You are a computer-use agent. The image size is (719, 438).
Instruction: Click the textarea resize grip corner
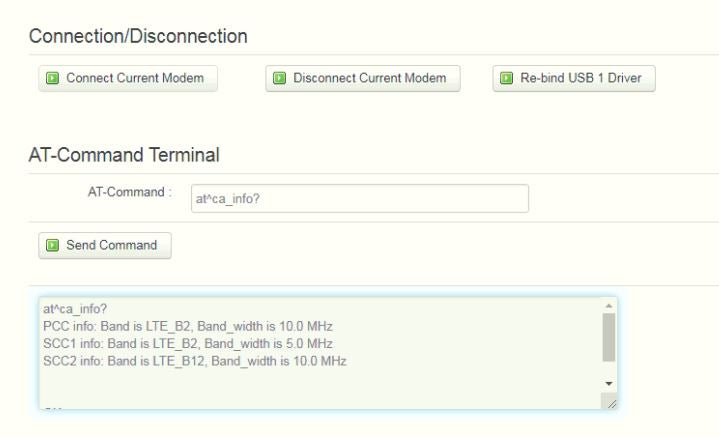(x=610, y=402)
